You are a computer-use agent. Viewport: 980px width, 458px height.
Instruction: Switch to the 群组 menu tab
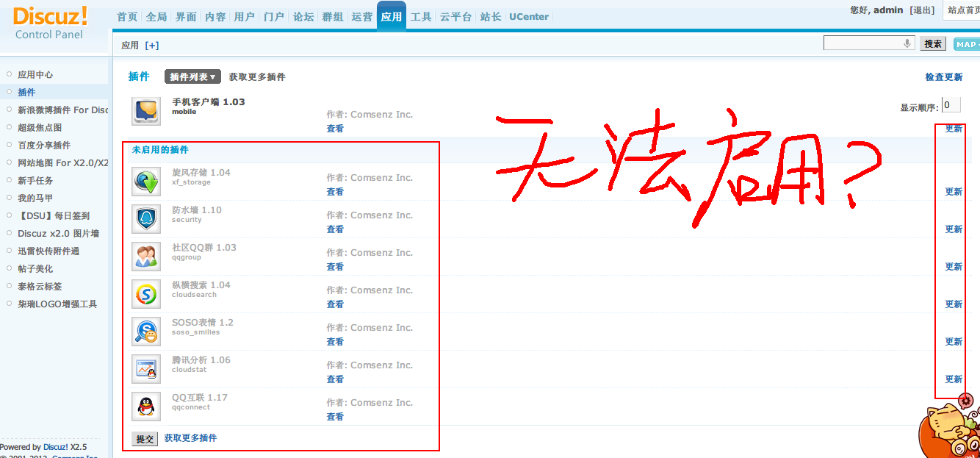click(x=332, y=16)
